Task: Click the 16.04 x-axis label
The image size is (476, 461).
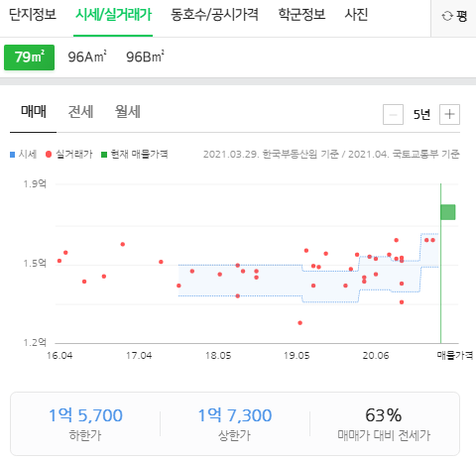Action: (x=59, y=356)
